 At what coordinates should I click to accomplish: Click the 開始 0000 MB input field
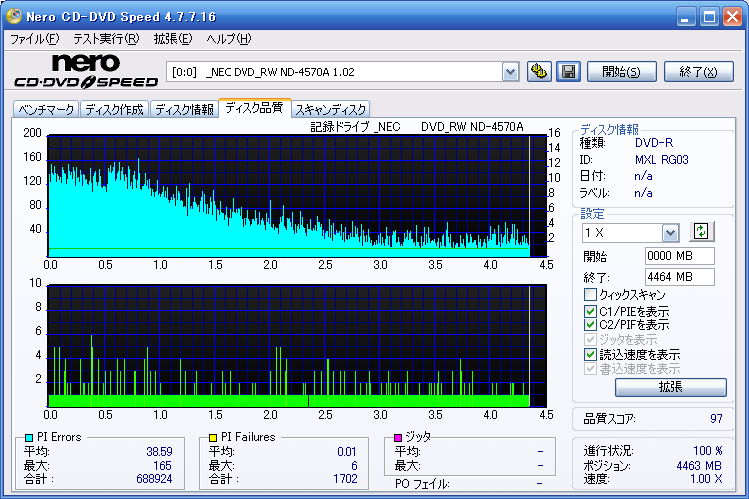click(679, 256)
